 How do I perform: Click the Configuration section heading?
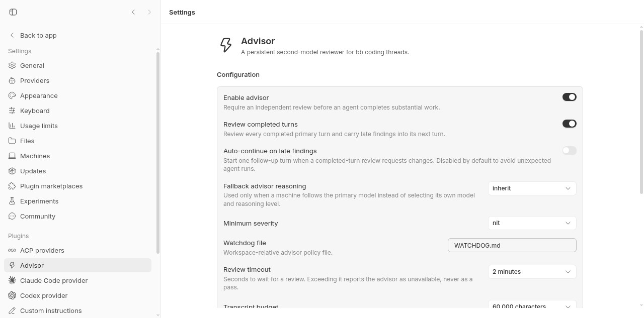click(x=238, y=74)
